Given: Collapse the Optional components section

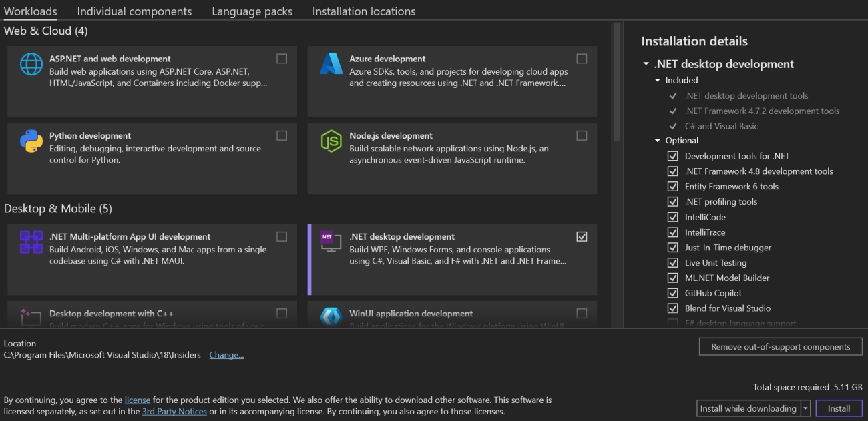Looking at the screenshot, I should tap(656, 140).
